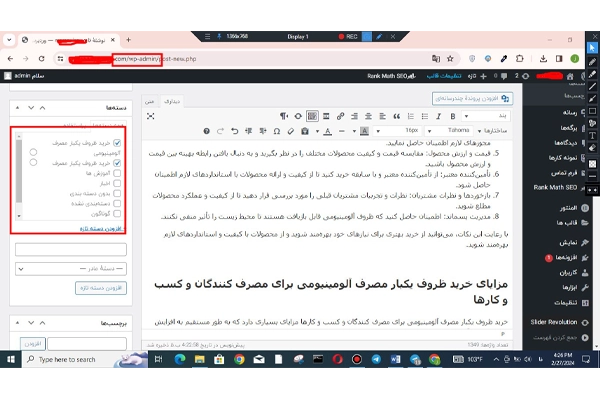Insert special character with Omega icon
The height and width of the screenshot is (400, 600).
(277, 131)
